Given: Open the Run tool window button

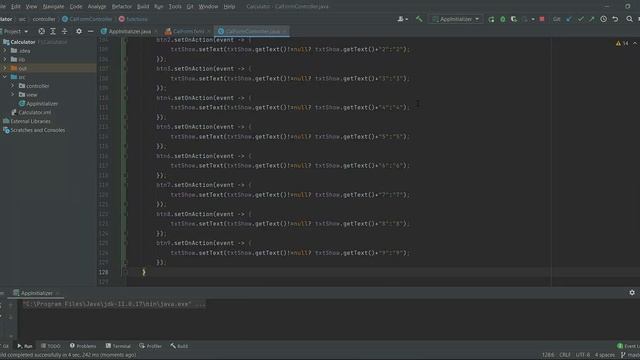Looking at the screenshot, I should click(x=24, y=346).
